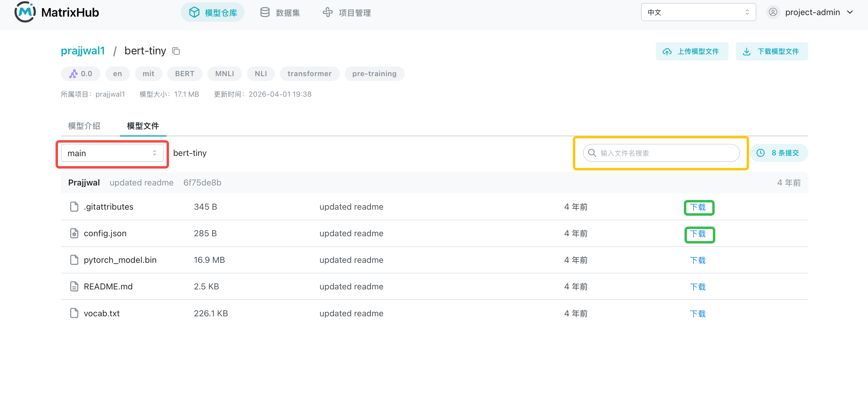868x403 pixels.
Task: Click the 226.1 KB size cell
Action: 211,313
